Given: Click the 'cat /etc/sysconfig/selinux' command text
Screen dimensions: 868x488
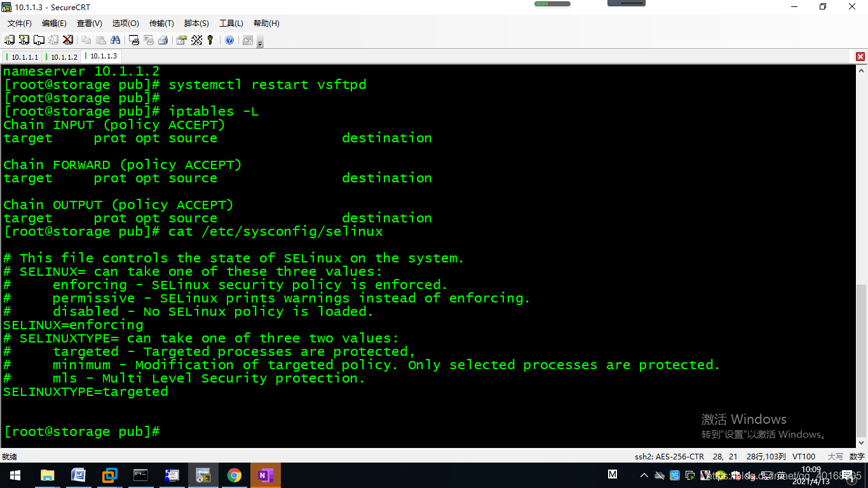Looking at the screenshot, I should [276, 231].
